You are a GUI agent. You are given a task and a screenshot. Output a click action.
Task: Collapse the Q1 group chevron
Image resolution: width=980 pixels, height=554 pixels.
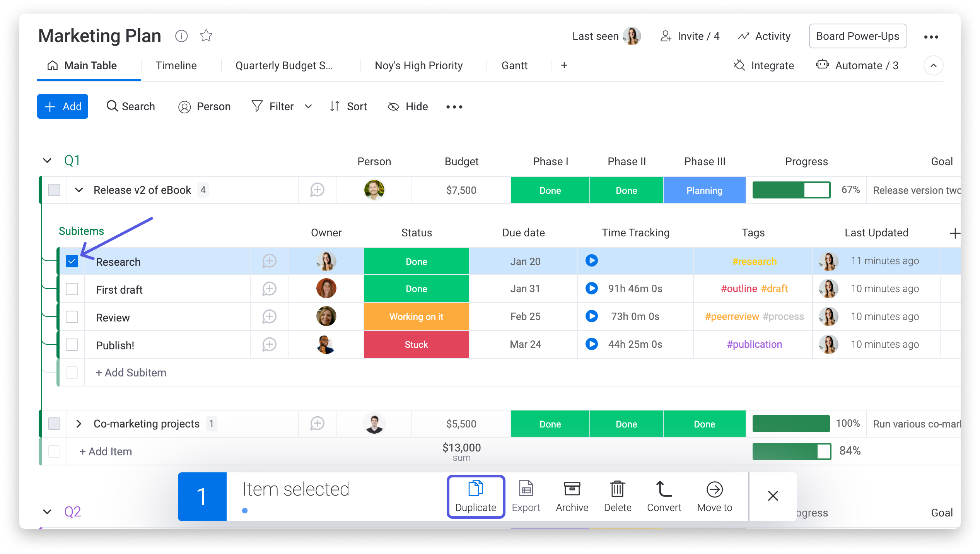pyautogui.click(x=47, y=161)
